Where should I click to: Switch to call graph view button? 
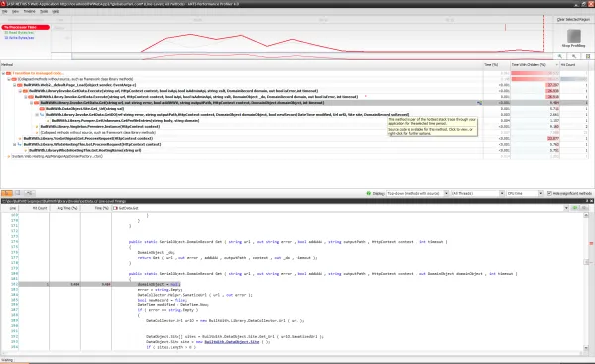29,193
